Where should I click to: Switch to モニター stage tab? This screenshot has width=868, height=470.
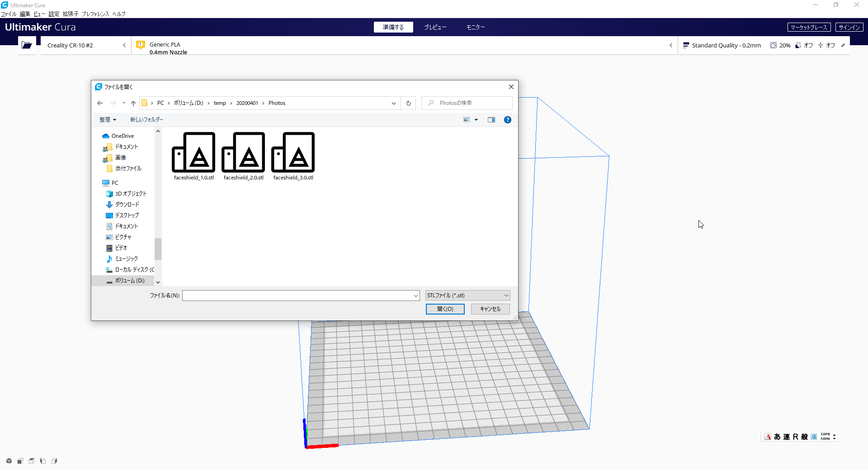[476, 27]
